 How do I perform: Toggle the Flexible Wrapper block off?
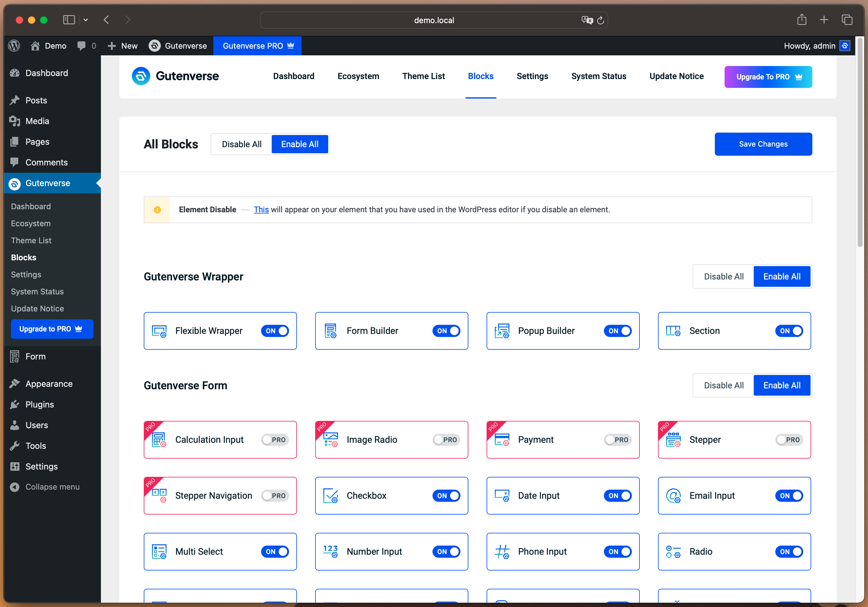pyautogui.click(x=275, y=331)
